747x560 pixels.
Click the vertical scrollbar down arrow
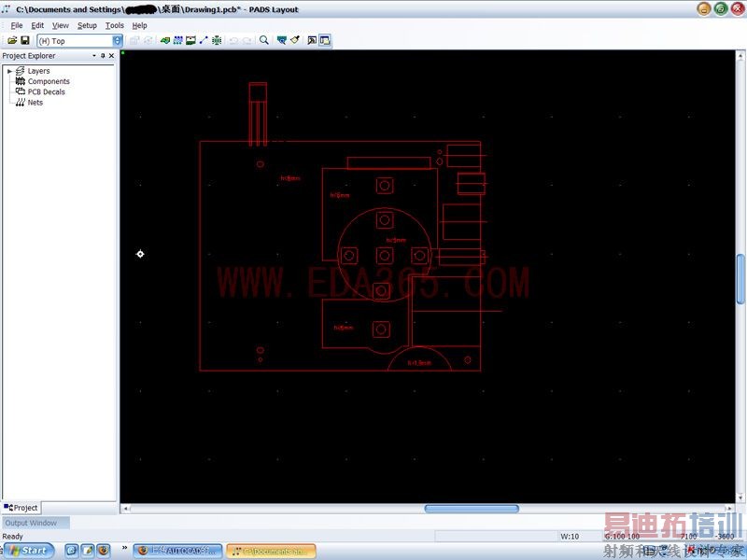click(x=740, y=497)
